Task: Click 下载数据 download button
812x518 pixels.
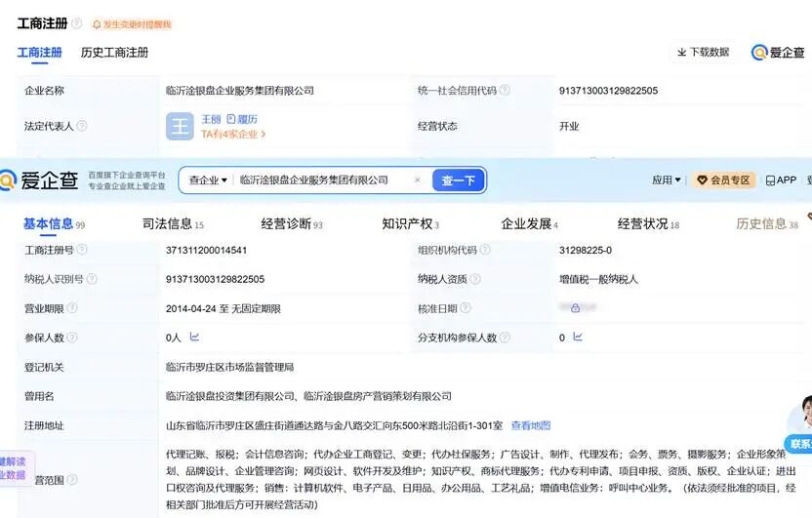Action: coord(704,52)
